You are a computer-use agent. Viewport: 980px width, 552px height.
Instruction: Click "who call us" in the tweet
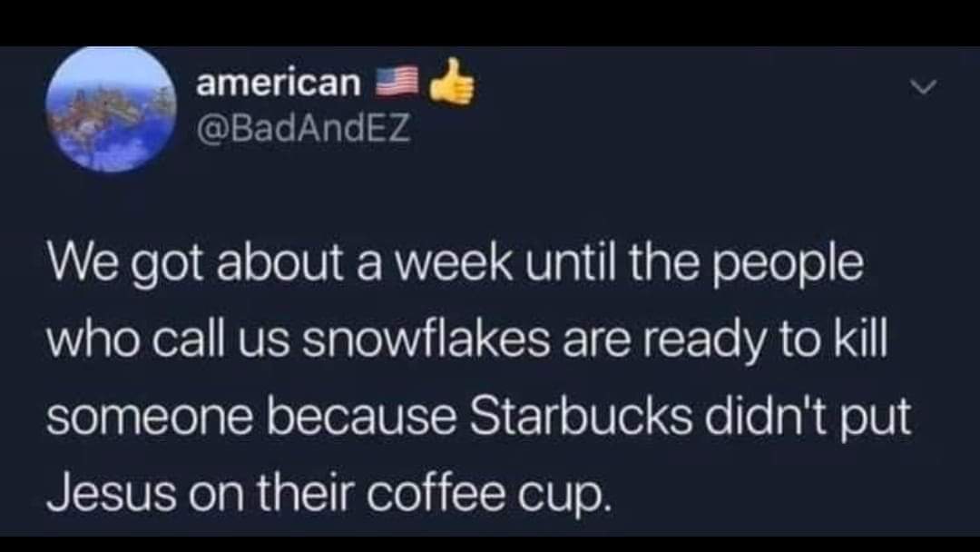coord(168,340)
